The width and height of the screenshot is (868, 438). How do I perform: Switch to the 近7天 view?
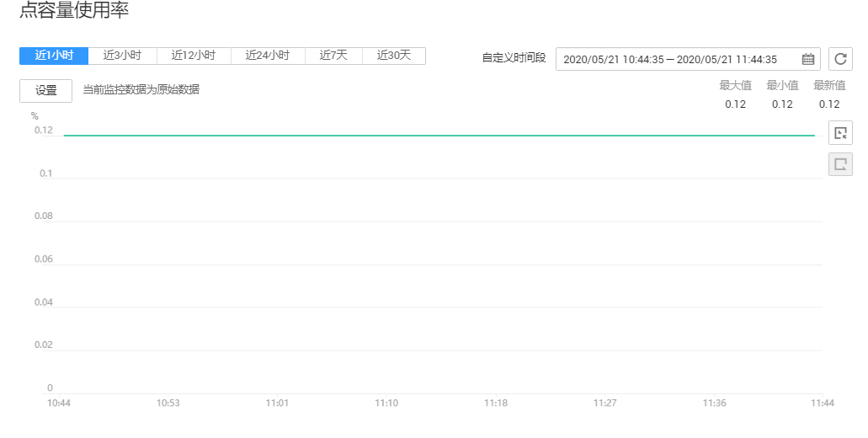(333, 56)
